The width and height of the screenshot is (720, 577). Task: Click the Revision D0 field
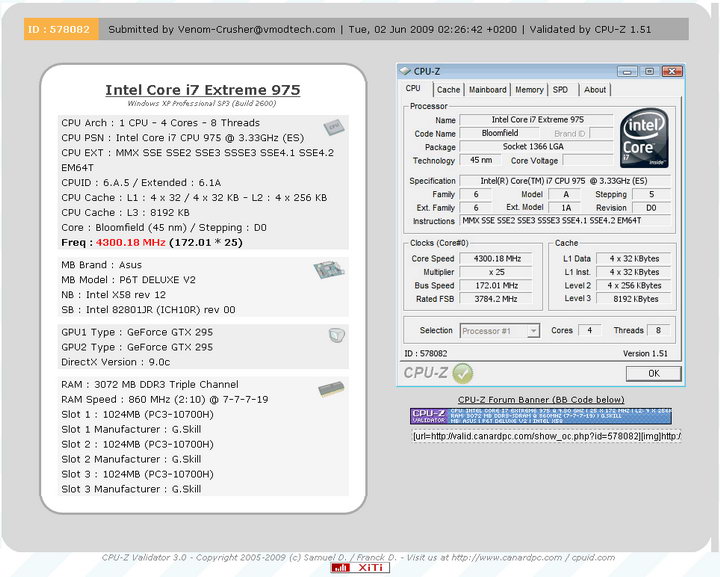click(x=651, y=207)
